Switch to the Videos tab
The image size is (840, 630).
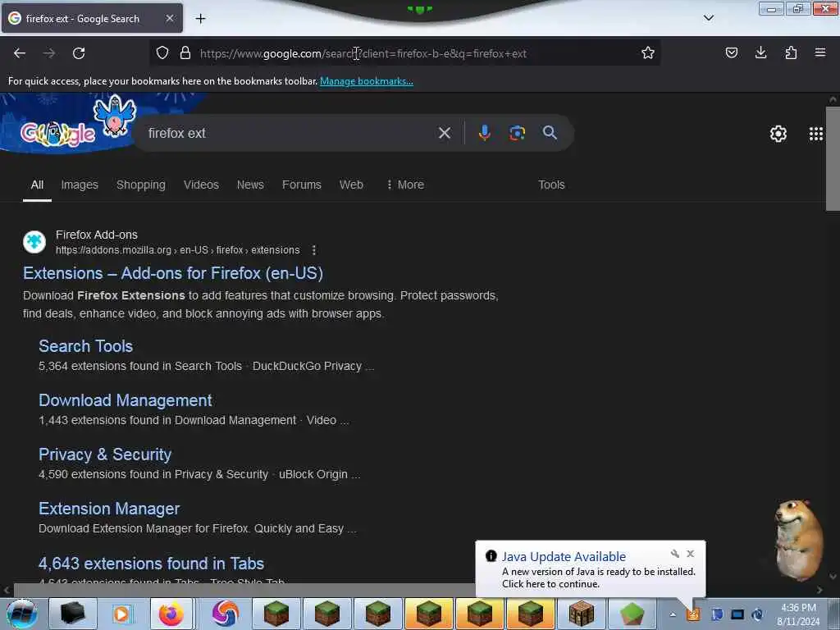(x=201, y=185)
